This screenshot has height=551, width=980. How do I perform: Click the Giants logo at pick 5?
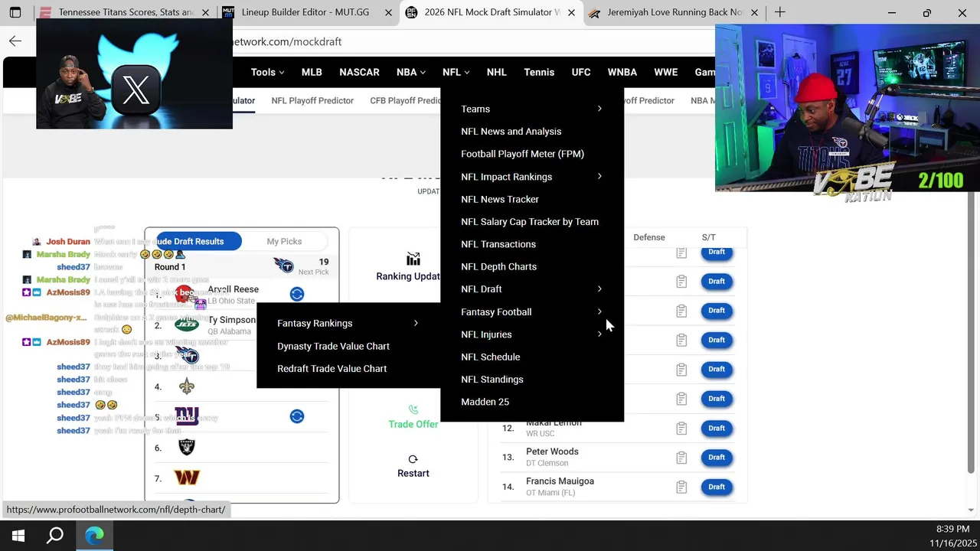pos(187,416)
